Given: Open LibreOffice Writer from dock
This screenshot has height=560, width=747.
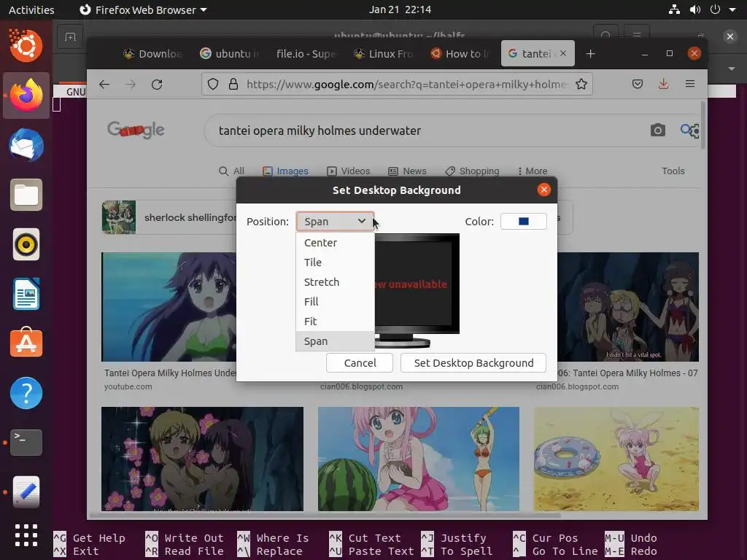Looking at the screenshot, I should [x=26, y=294].
